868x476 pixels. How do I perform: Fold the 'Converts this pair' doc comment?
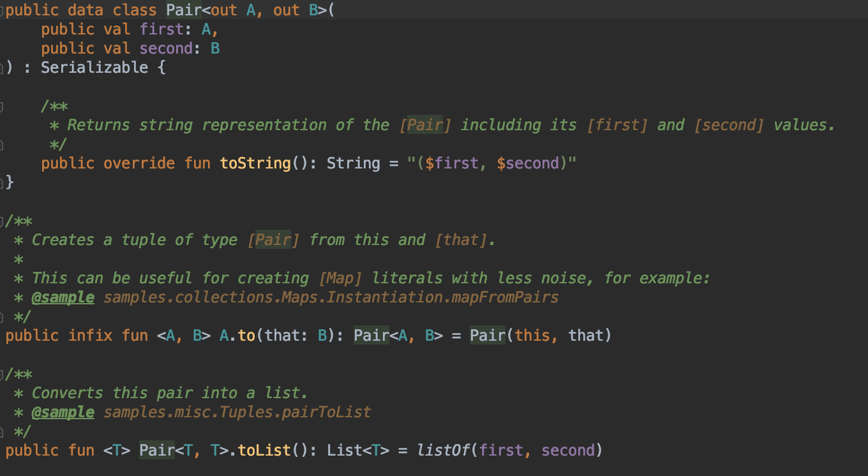[3, 375]
